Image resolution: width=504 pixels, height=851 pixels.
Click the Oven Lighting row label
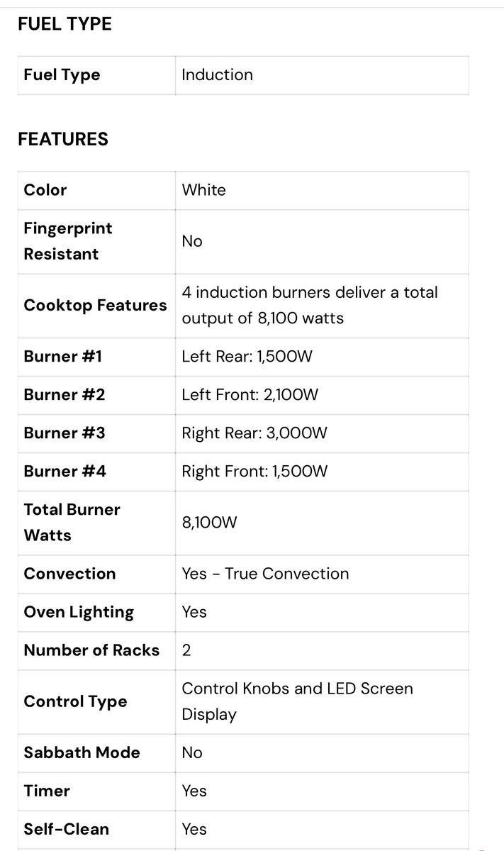[x=79, y=612]
